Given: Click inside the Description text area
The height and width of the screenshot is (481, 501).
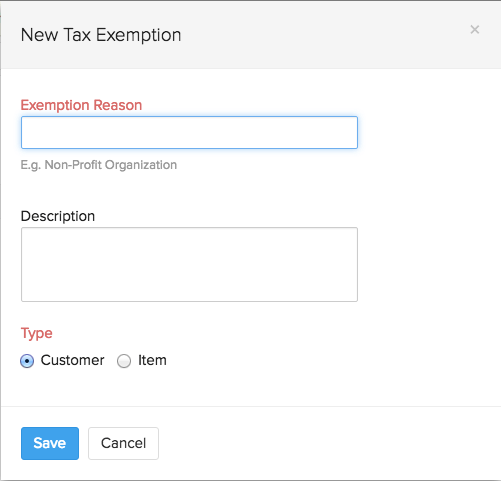Looking at the screenshot, I should point(189,264).
